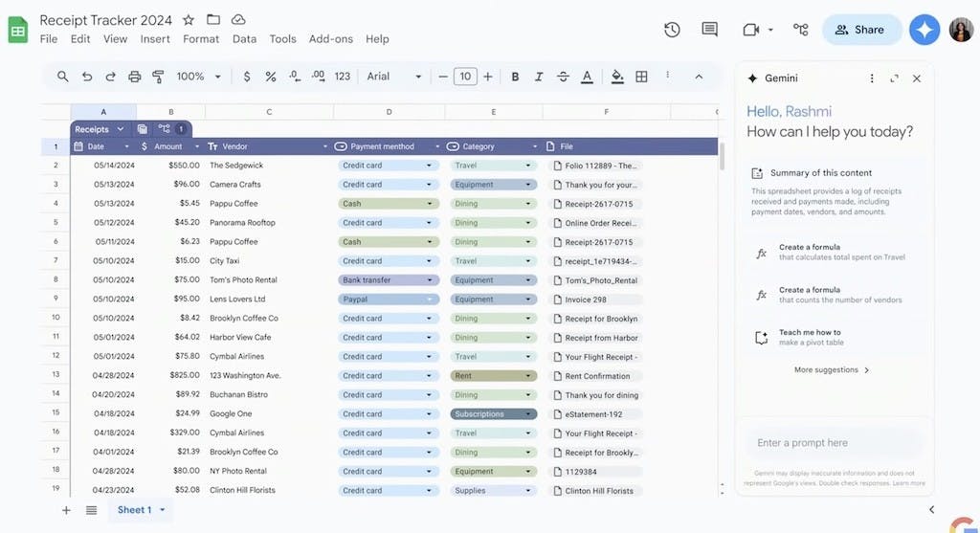Open the borders tool
Screen dimensions: 980x533
pos(641,77)
